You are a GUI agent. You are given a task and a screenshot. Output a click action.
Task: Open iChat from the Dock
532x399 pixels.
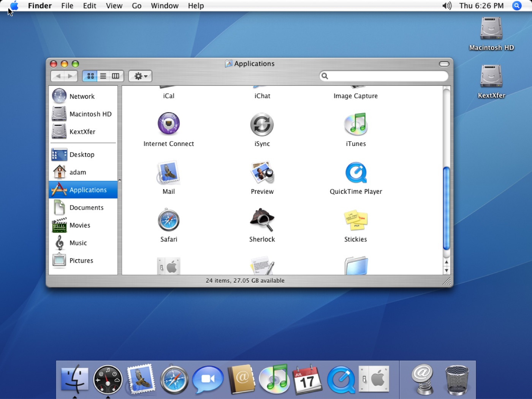pos(208,380)
